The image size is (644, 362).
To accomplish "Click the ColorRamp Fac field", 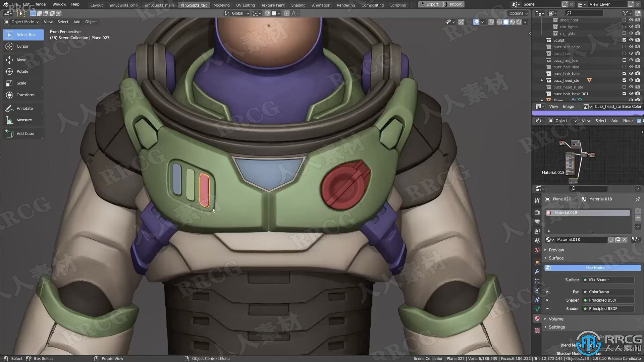I will 608,292.
